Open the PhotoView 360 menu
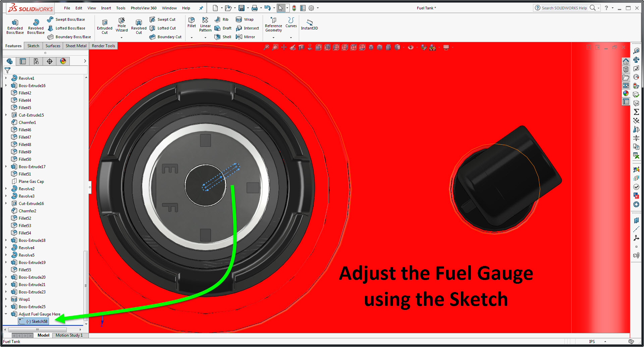Image resolution: width=644 pixels, height=347 pixels. [144, 8]
